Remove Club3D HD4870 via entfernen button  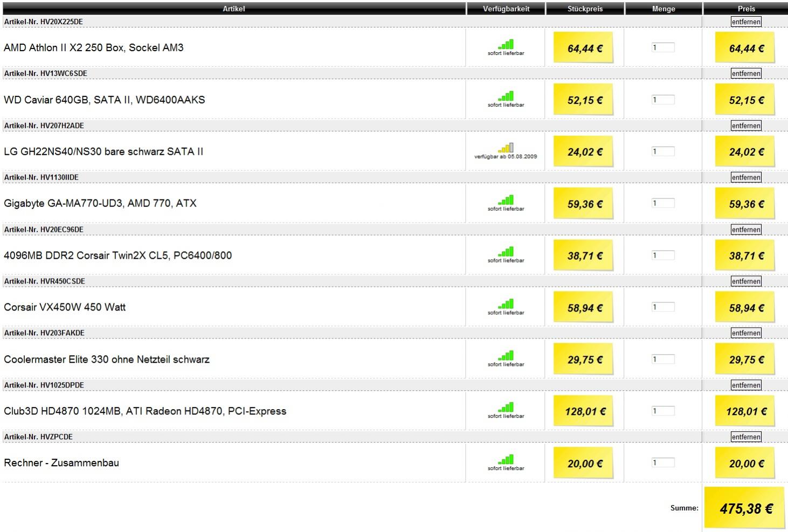(x=746, y=385)
